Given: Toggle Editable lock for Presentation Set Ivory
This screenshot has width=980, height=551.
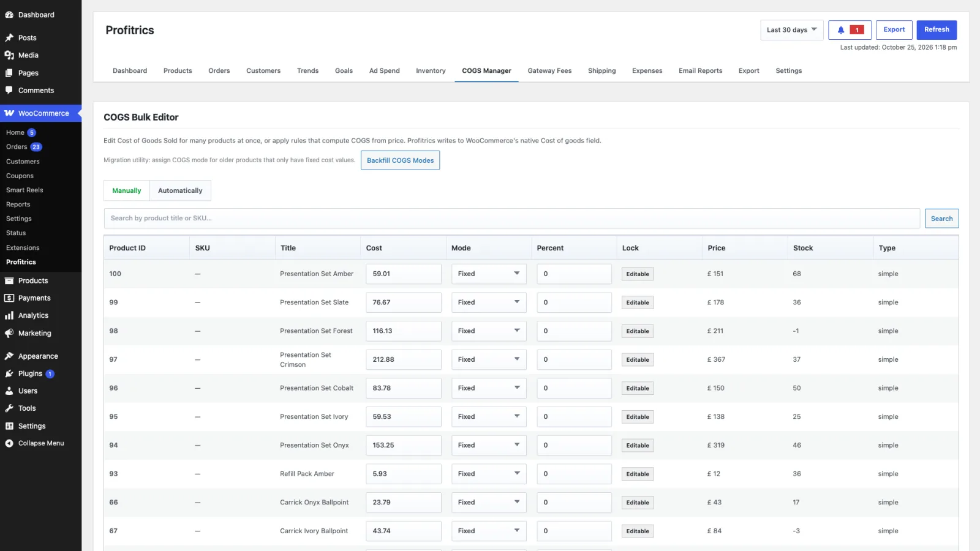Looking at the screenshot, I should coord(638,417).
